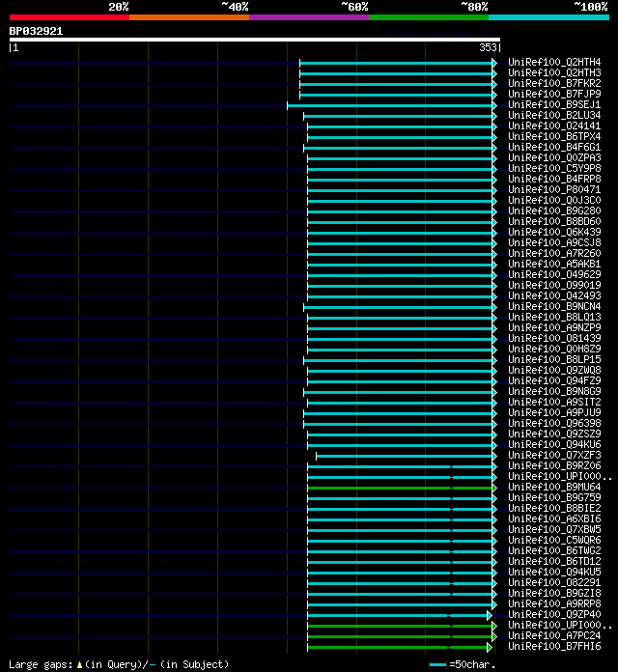Click label UniRef100_O24141

tap(554, 126)
